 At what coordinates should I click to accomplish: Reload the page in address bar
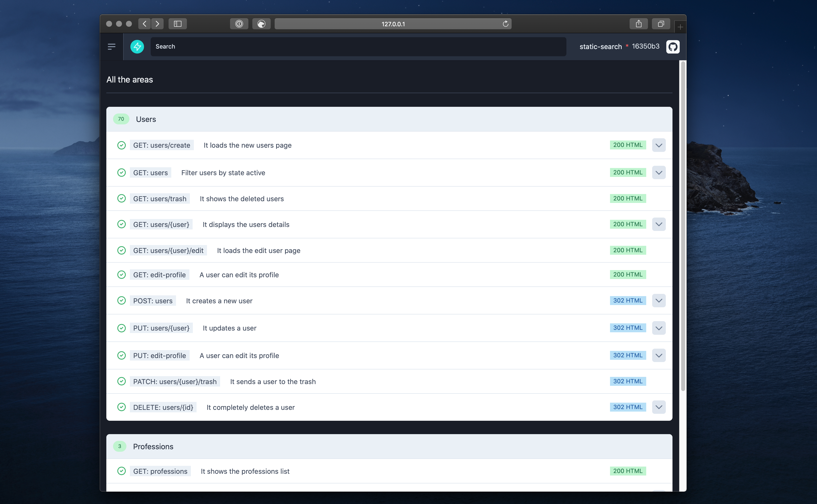[505, 24]
